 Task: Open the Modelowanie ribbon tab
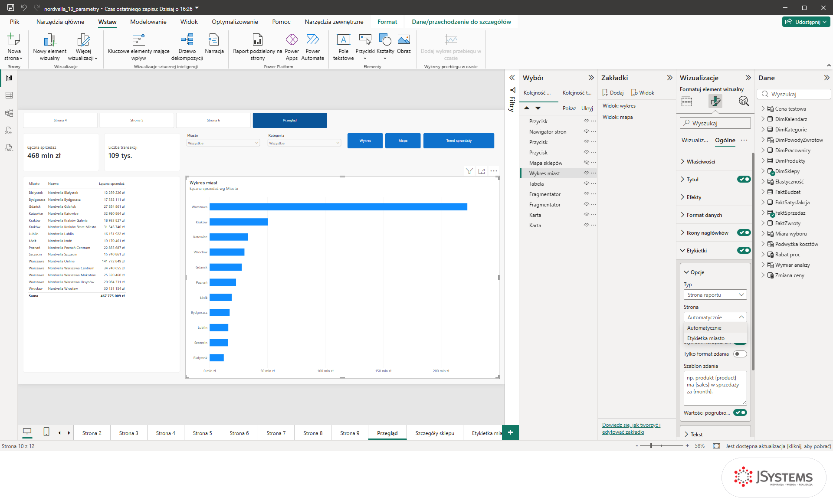point(148,22)
